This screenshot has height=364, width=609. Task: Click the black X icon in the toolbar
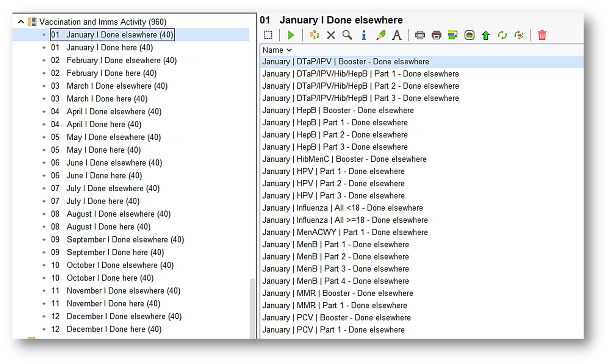point(331,35)
